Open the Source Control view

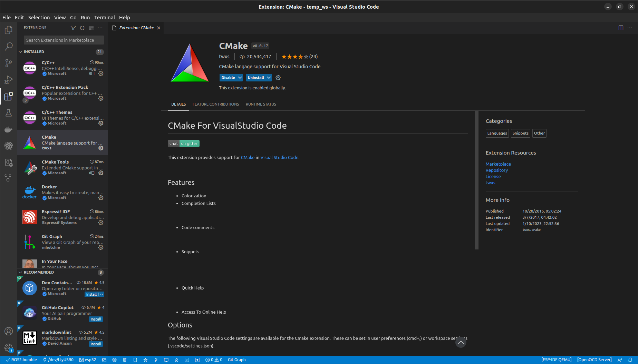(x=9, y=63)
